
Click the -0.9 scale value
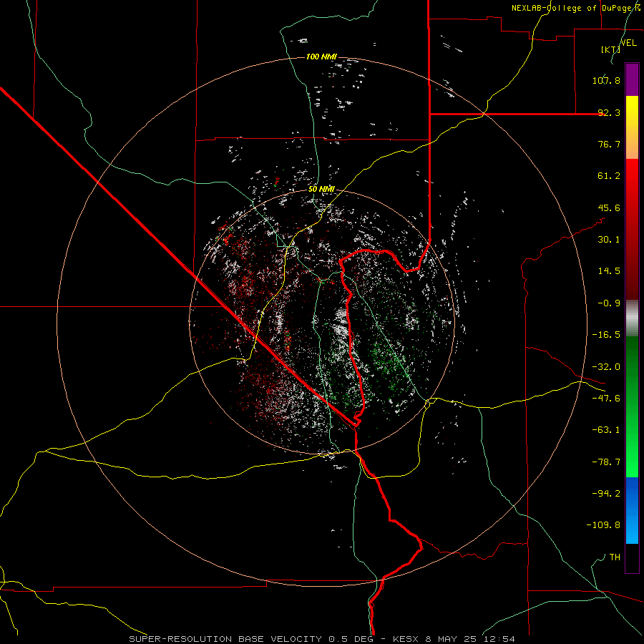(609, 303)
